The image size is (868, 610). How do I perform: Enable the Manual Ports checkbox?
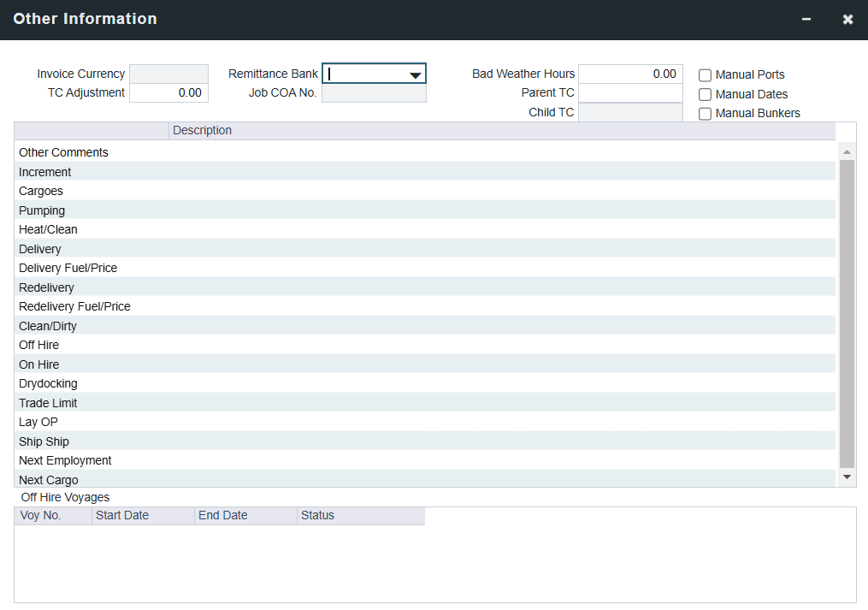coord(706,75)
